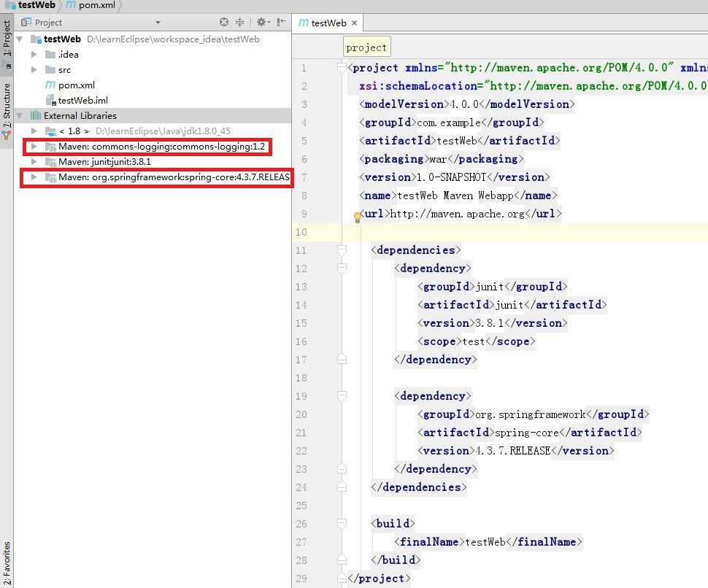Click the hide Project panel icon
This screenshot has width=708, height=588.
click(281, 22)
